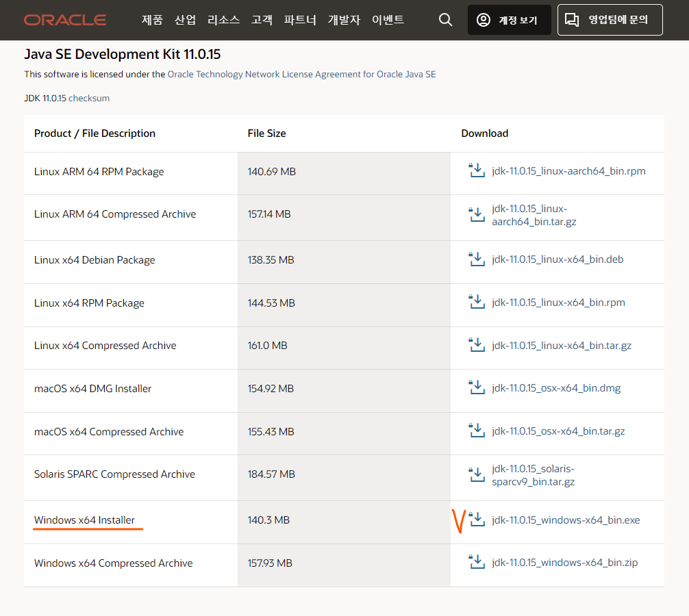Select the 'macOS x64 DMG Installer' text
689x616 pixels.
click(x=92, y=389)
